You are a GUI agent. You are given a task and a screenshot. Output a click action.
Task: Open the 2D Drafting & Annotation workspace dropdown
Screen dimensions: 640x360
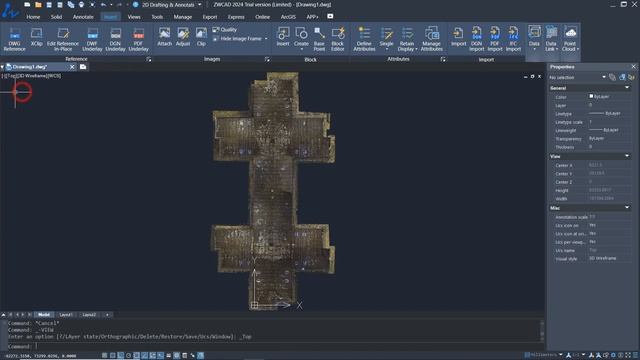pyautogui.click(x=200, y=4)
